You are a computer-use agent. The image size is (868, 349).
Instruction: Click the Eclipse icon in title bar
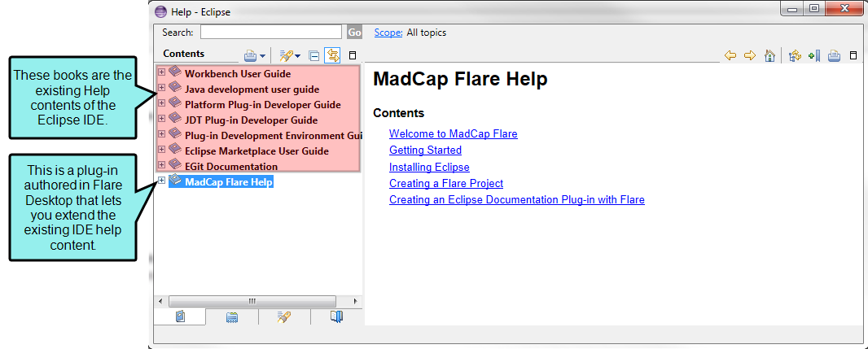pos(160,11)
